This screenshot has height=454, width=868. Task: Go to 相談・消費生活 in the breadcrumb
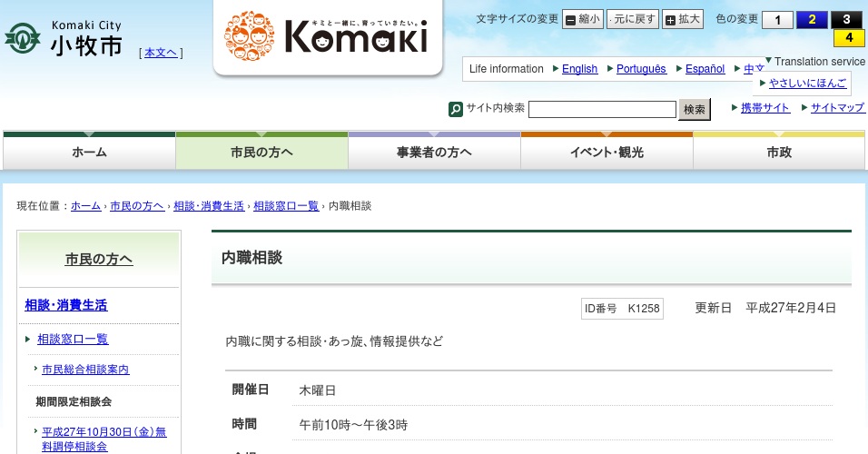tap(209, 206)
